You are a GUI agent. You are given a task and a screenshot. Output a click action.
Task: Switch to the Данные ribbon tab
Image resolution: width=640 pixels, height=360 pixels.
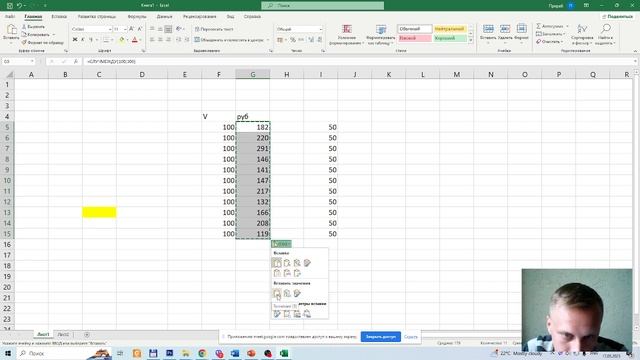(x=164, y=16)
